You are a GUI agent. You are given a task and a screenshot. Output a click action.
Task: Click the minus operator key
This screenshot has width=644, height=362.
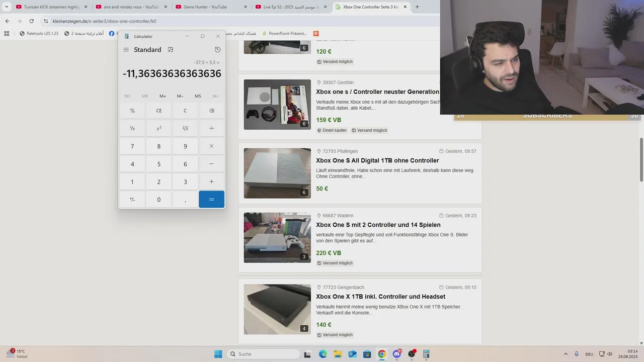(x=211, y=164)
